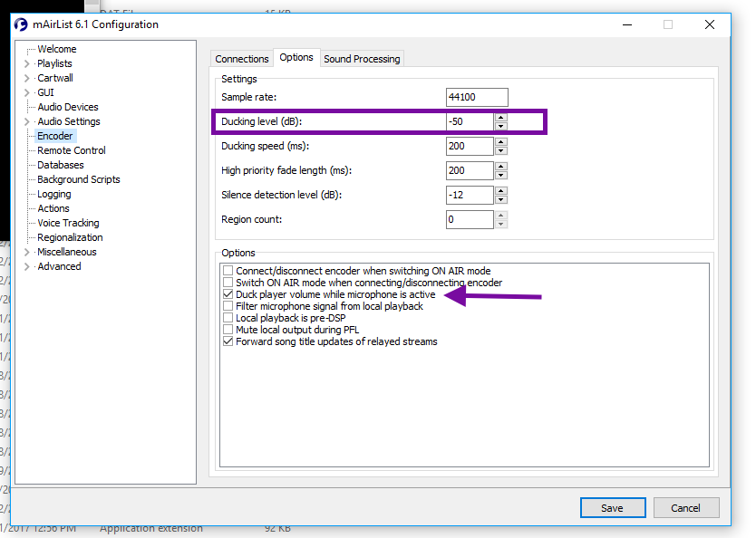Save the configuration changes
Image resolution: width=756 pixels, height=538 pixels.
pos(612,508)
